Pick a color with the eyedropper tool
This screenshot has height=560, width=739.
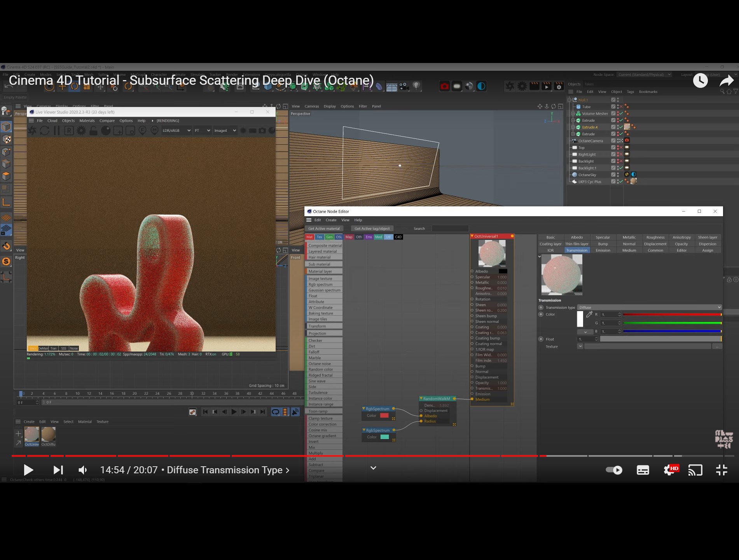589,314
